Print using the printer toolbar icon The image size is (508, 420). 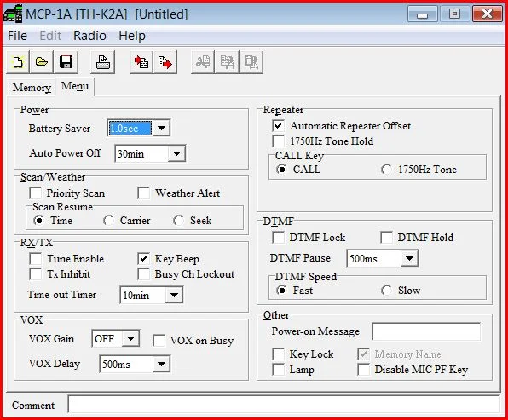[x=102, y=62]
